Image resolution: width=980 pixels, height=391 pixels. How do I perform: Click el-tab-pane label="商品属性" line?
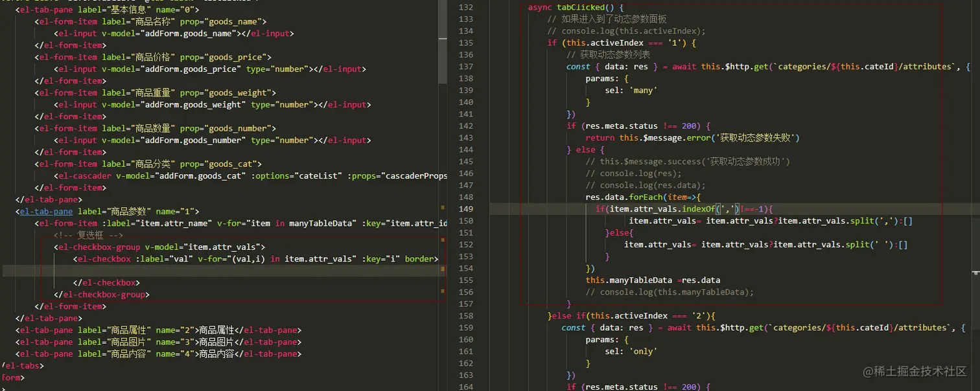pos(158,330)
